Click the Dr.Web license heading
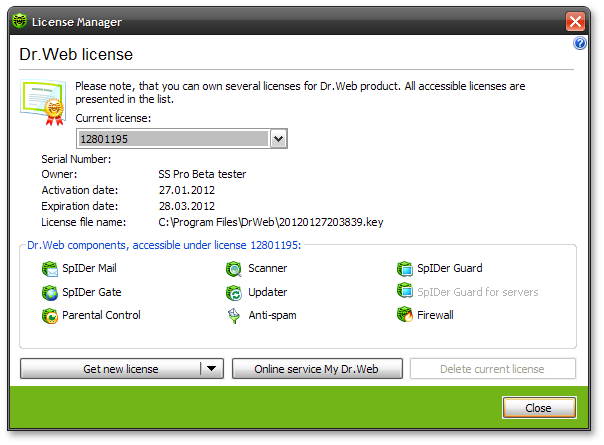 [x=76, y=54]
